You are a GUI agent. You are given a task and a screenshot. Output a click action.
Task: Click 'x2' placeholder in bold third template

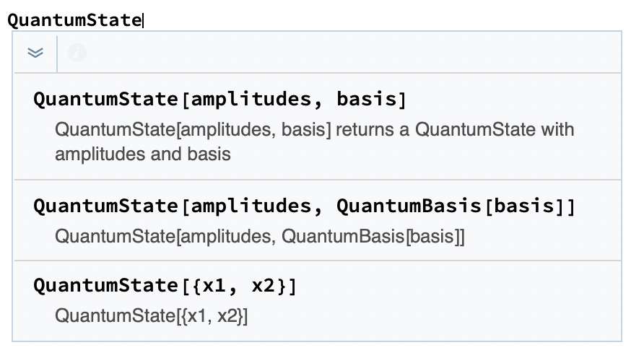263,286
